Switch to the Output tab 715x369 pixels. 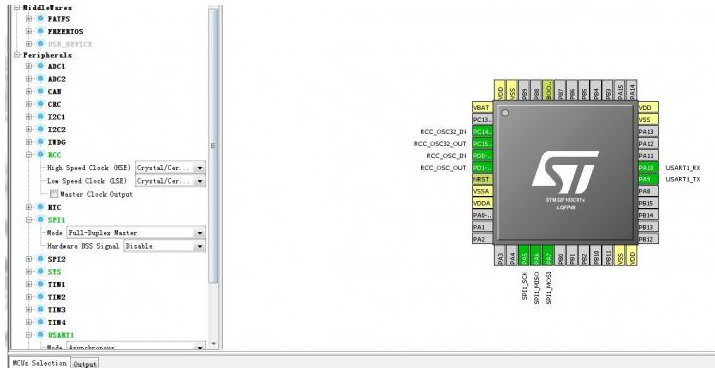85,364
